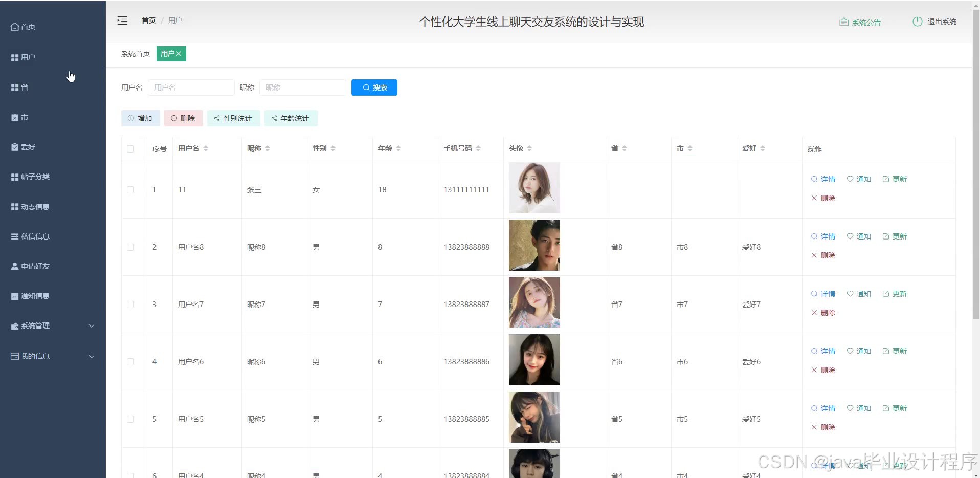980x478 pixels.
Task: Click avatar thumbnail of 用户名8
Action: point(534,245)
